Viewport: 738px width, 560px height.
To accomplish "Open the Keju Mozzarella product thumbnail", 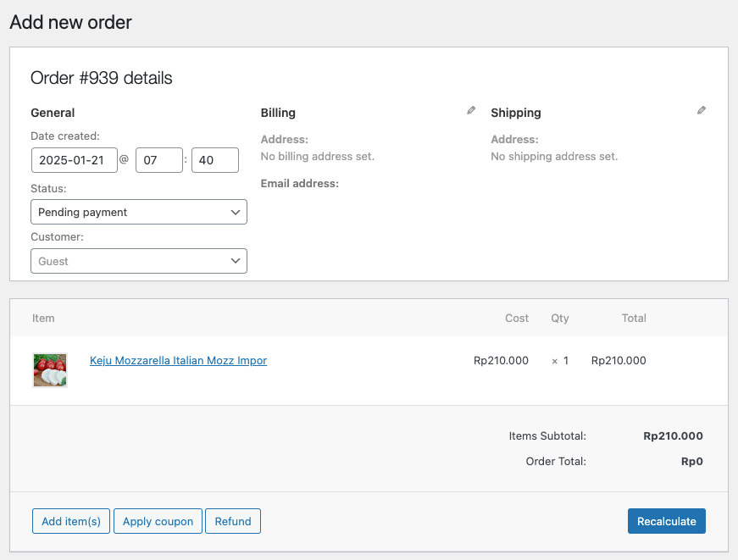I will point(50,370).
